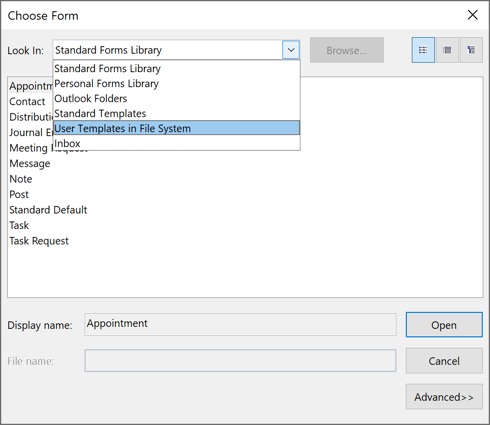The image size is (490, 425).
Task: Switch to the Small Icons view button
Action: tap(423, 50)
